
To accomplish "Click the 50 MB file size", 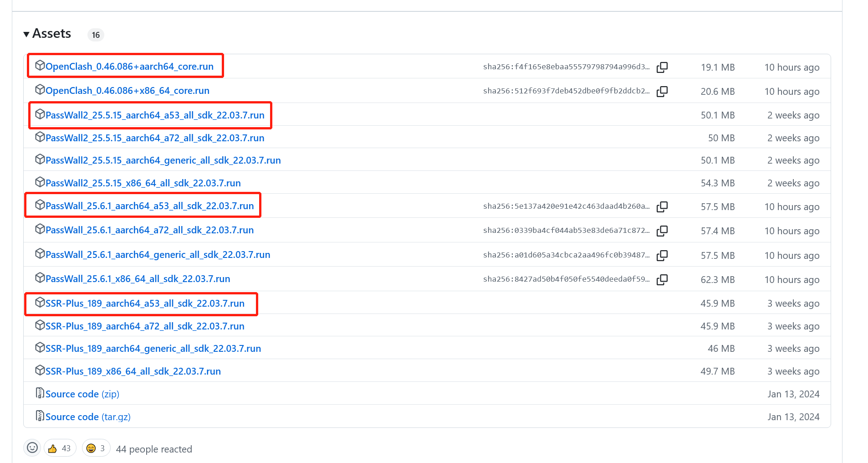I will tap(721, 138).
